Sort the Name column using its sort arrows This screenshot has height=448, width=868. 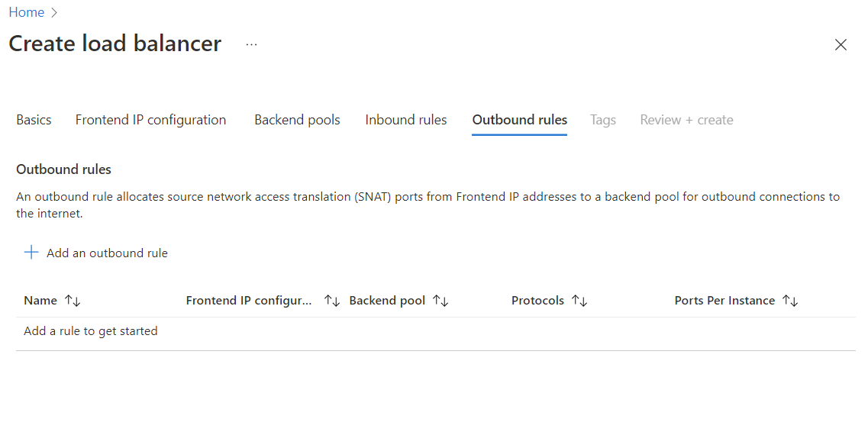(x=73, y=300)
